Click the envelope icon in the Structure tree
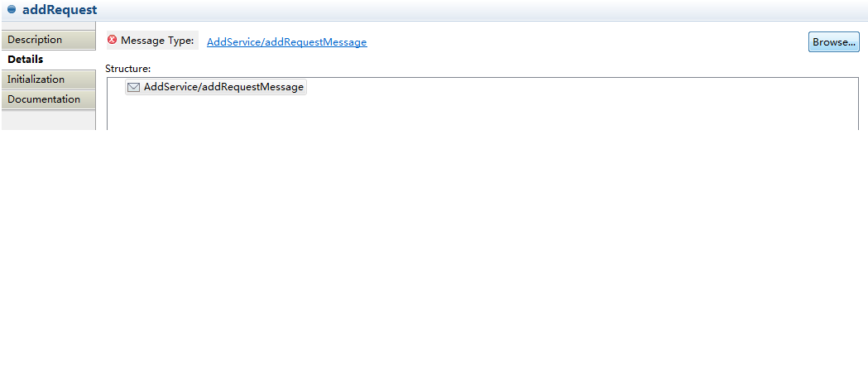Screen dimensions: 868x381 pyautogui.click(x=133, y=87)
